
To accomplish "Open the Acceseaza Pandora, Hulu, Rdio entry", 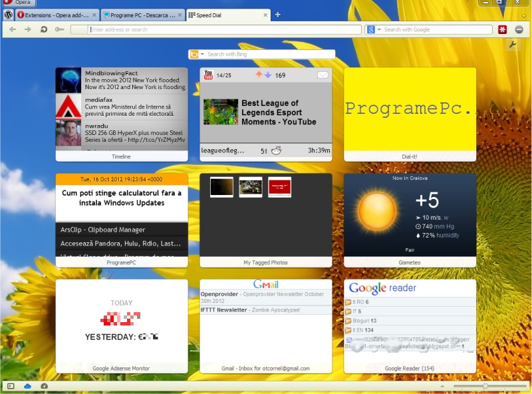I will click(x=122, y=243).
